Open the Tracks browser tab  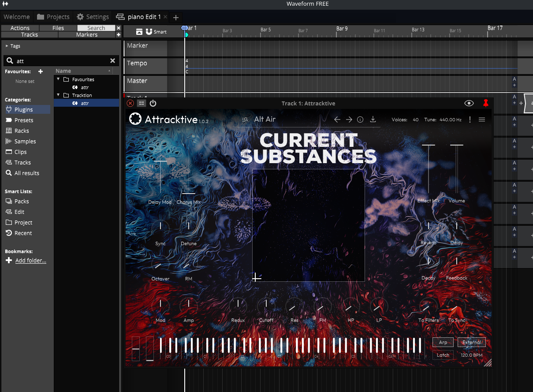click(x=30, y=34)
